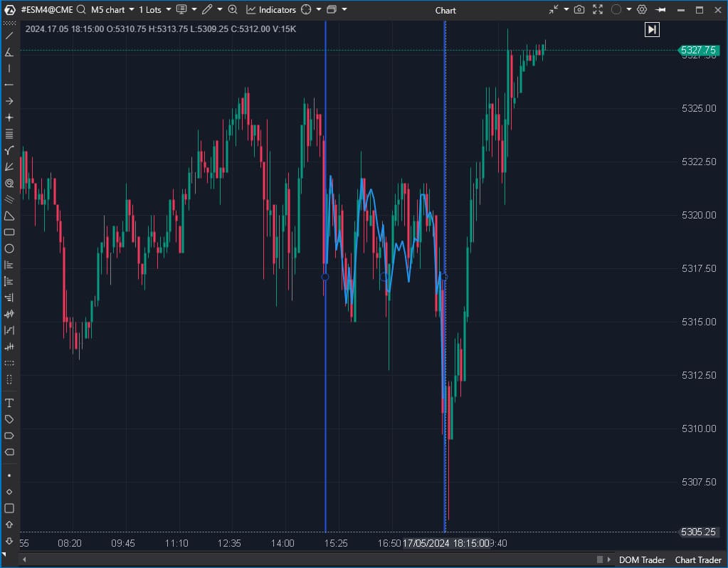The image size is (728, 568).
Task: Enable the zoom-in mode
Action: coord(233,10)
